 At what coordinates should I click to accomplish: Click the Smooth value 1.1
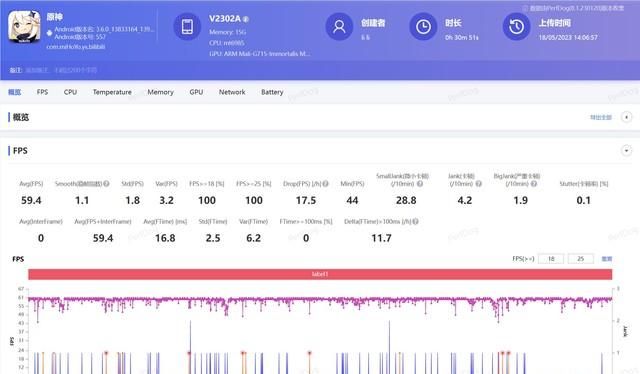82,200
